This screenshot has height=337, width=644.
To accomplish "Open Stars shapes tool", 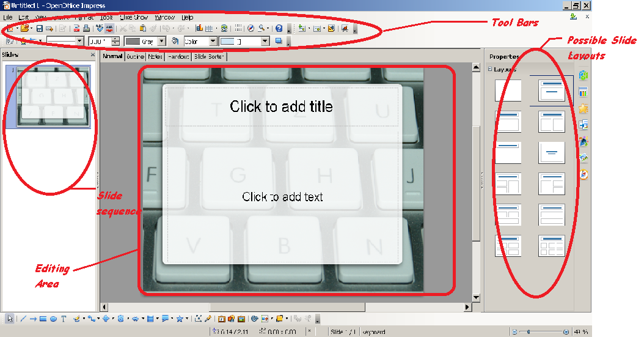I will pos(180,319).
